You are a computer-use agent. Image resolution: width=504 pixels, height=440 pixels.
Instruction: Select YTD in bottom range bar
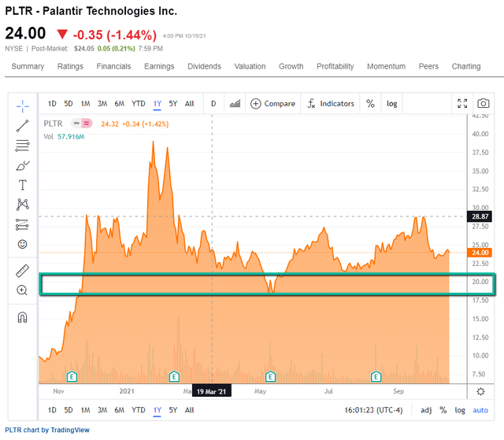click(139, 410)
